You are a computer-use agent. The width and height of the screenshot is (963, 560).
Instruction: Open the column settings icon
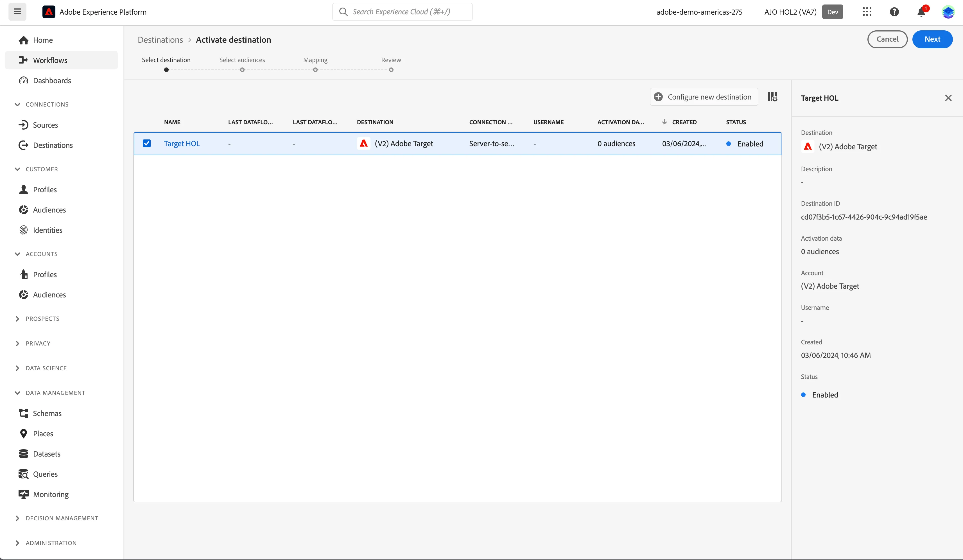[x=772, y=97]
